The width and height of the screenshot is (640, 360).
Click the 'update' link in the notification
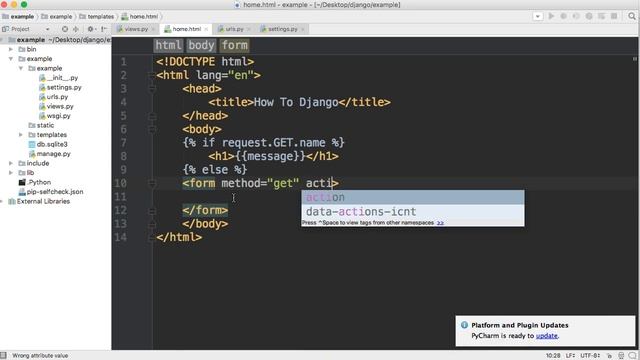(x=547, y=336)
